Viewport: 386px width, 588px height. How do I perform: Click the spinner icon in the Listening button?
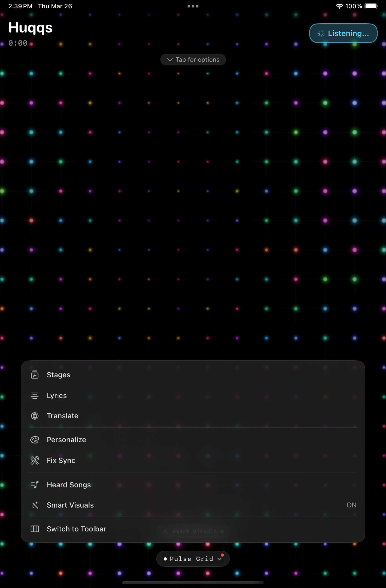[321, 33]
